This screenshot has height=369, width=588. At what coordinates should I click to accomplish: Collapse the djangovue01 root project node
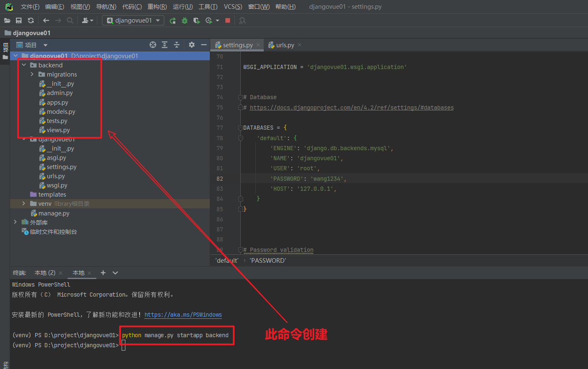pos(15,56)
